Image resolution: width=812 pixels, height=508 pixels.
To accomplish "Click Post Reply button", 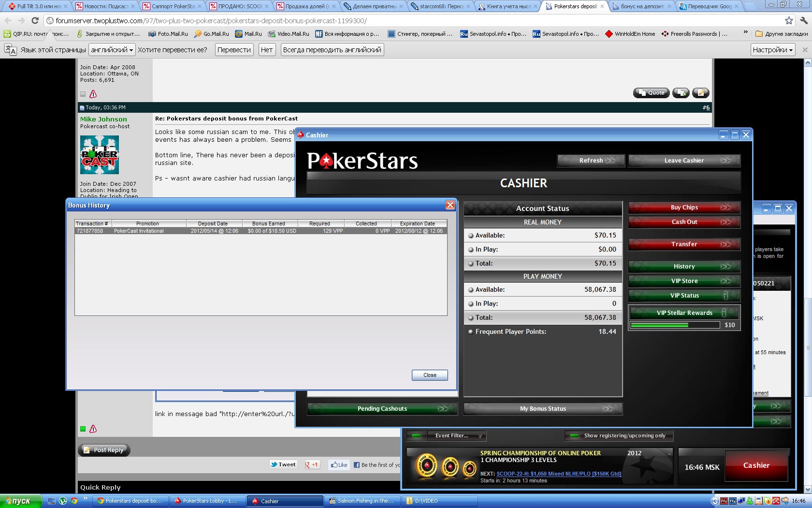I will [104, 450].
